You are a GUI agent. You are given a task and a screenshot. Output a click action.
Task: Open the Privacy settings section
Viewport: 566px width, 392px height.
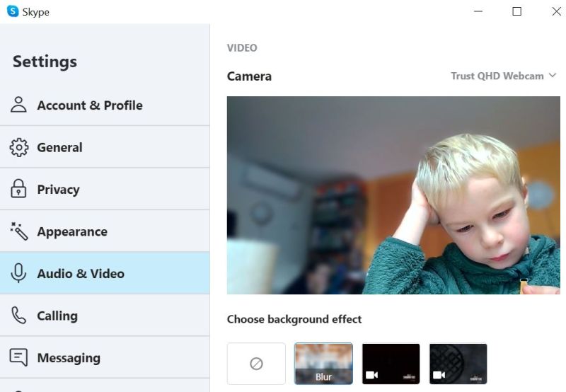[105, 189]
